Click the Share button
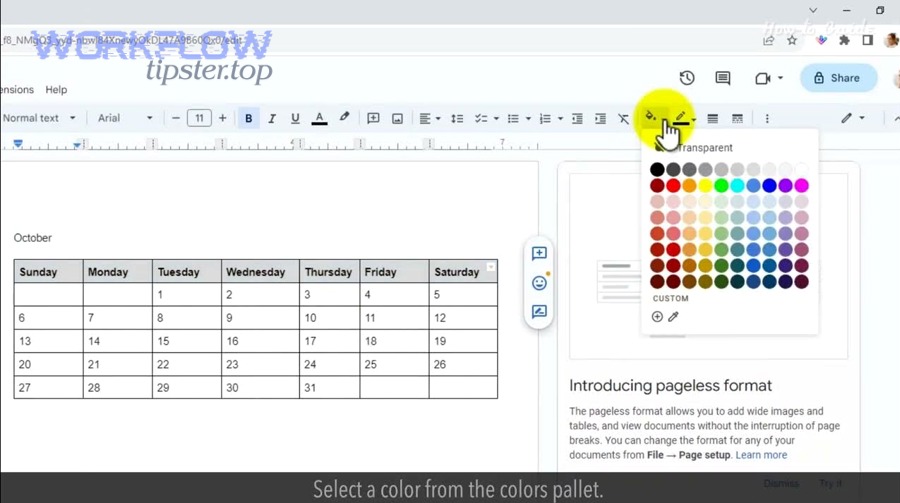The height and width of the screenshot is (503, 900). point(838,78)
